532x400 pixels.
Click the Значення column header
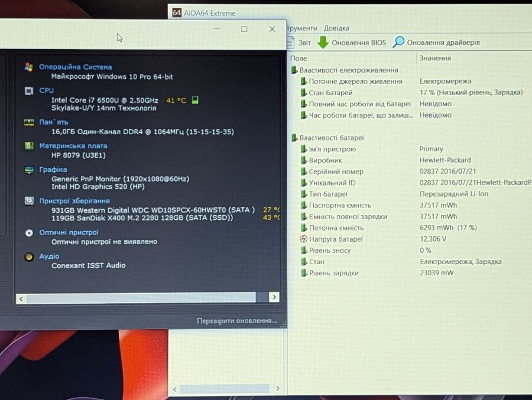click(x=435, y=58)
